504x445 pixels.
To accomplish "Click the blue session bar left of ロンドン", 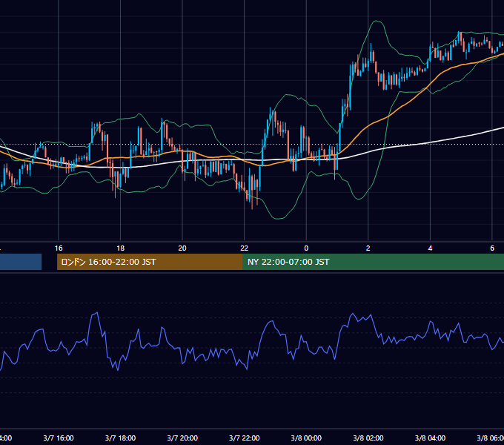I will pyautogui.click(x=21, y=262).
